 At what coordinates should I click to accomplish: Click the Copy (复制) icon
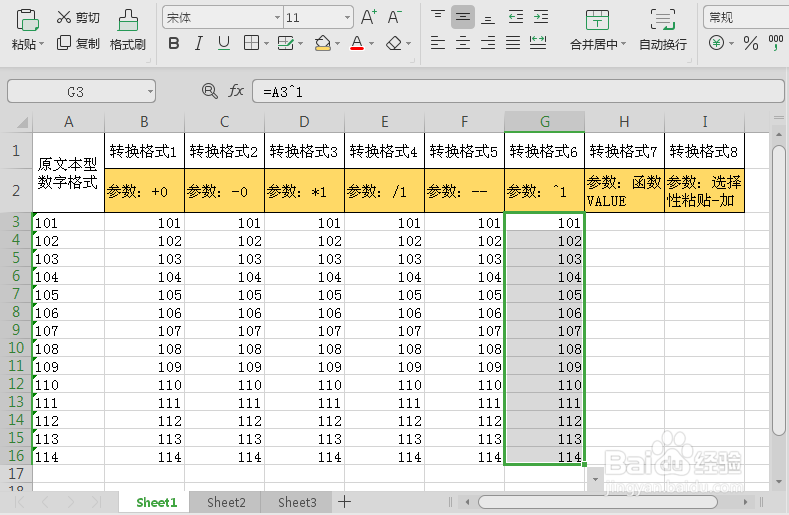64,43
